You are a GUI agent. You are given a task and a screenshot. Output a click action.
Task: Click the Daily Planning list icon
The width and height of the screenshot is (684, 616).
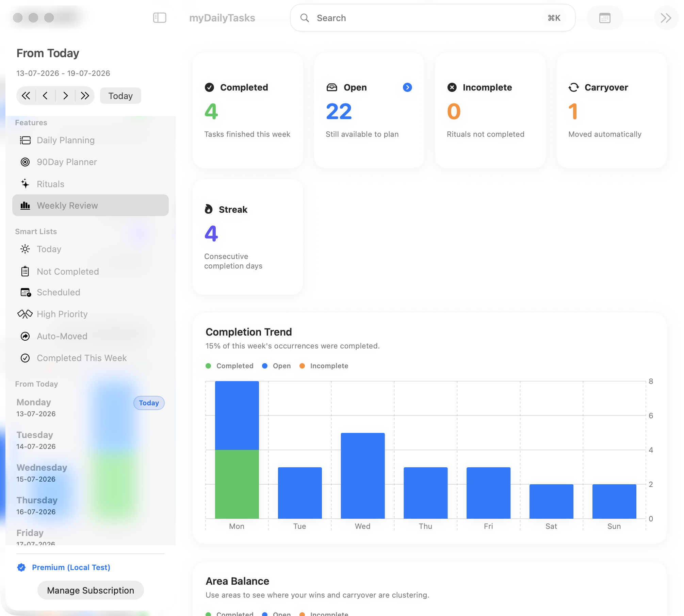25,140
